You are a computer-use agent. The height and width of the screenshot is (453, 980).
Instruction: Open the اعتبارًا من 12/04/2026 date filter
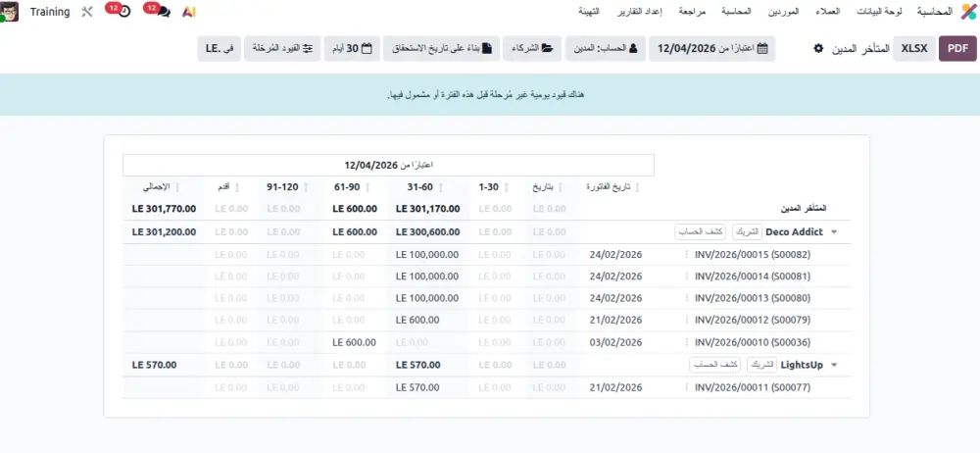pos(711,48)
